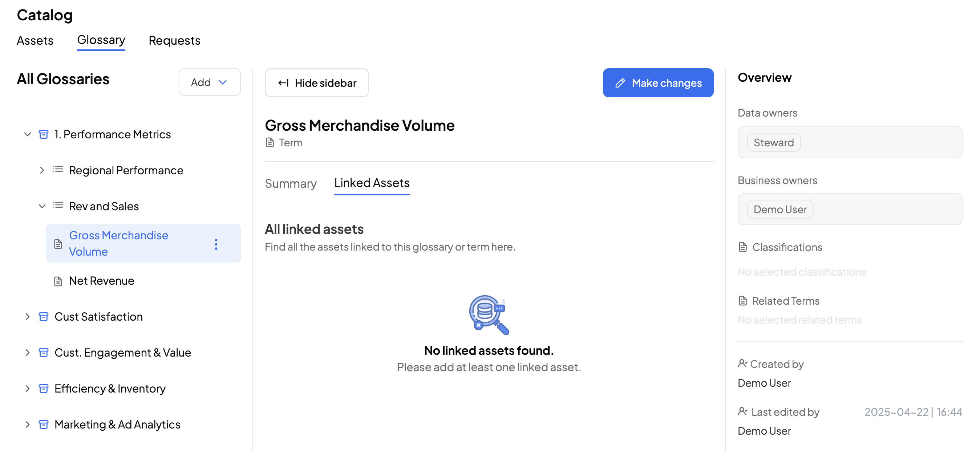Select the Net Revenue term
The image size is (980, 451).
[101, 281]
